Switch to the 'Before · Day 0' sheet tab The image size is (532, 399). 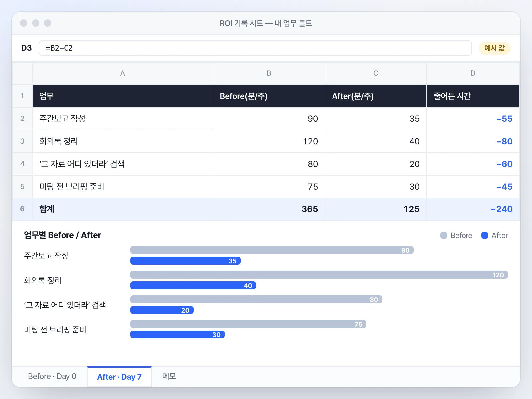pos(52,376)
